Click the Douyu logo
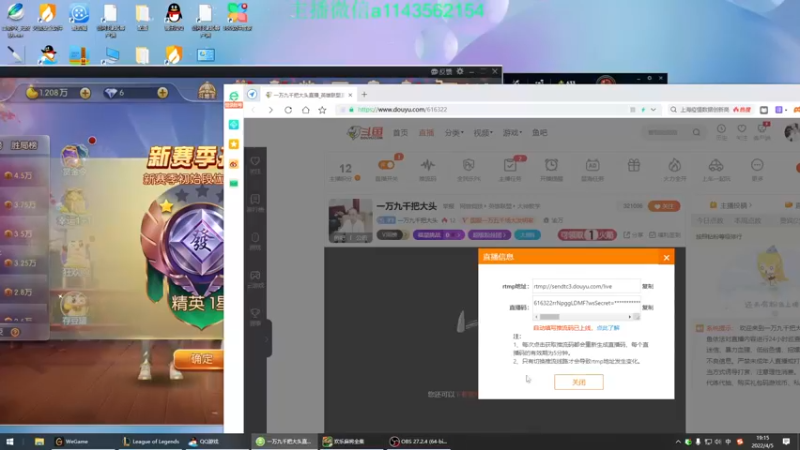800x450 pixels. (x=365, y=133)
